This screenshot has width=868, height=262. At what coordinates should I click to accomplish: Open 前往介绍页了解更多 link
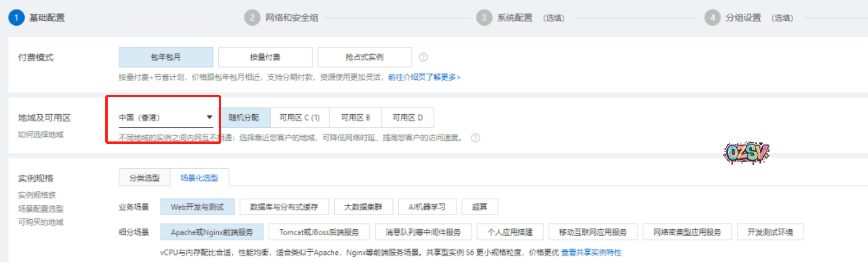(424, 77)
